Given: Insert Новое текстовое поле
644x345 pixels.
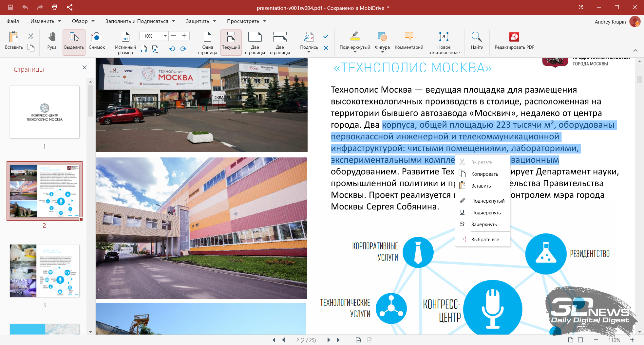Looking at the screenshot, I should tap(444, 43).
